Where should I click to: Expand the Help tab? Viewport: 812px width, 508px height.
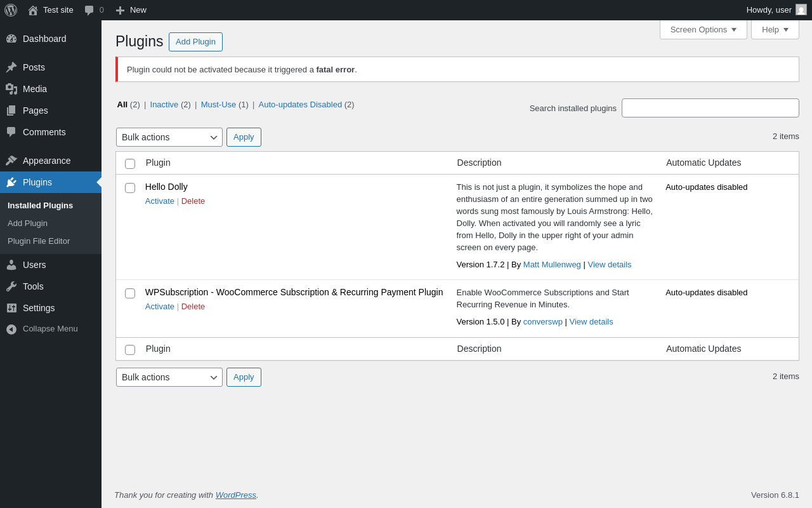click(x=775, y=29)
